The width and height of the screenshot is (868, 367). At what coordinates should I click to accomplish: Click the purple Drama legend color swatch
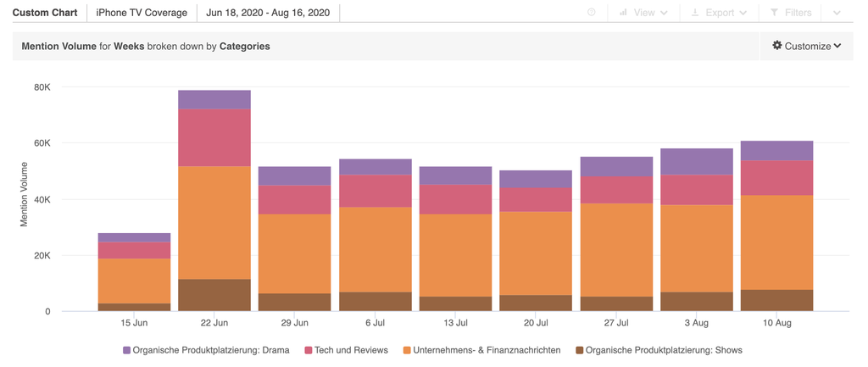(127, 350)
